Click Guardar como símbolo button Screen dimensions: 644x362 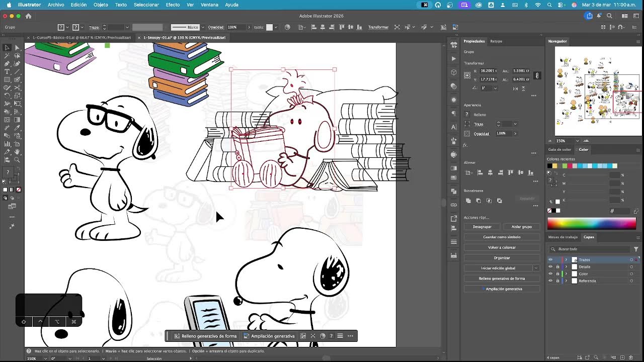tap(502, 237)
